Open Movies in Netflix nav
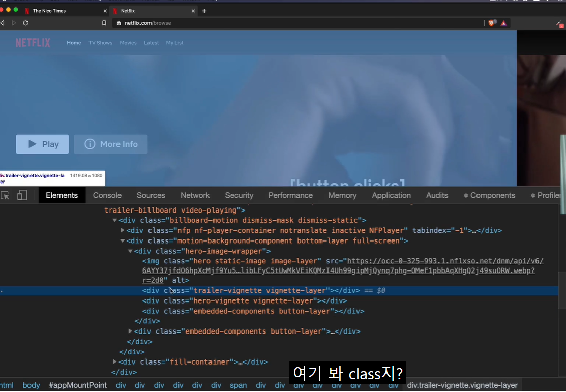 pyautogui.click(x=128, y=43)
